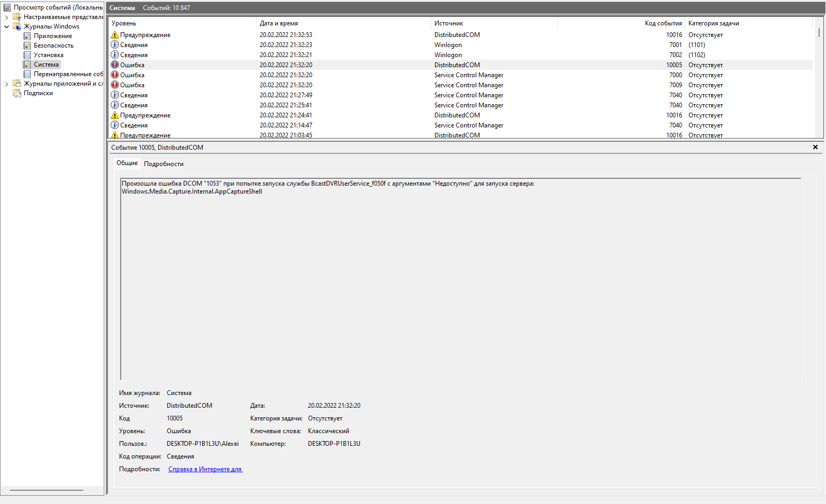Click the Компьютер value DESKTOP-P1B1L3U

click(334, 444)
